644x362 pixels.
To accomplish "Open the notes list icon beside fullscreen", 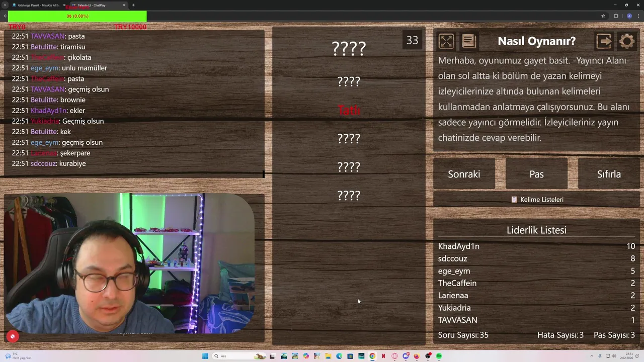I will [468, 41].
